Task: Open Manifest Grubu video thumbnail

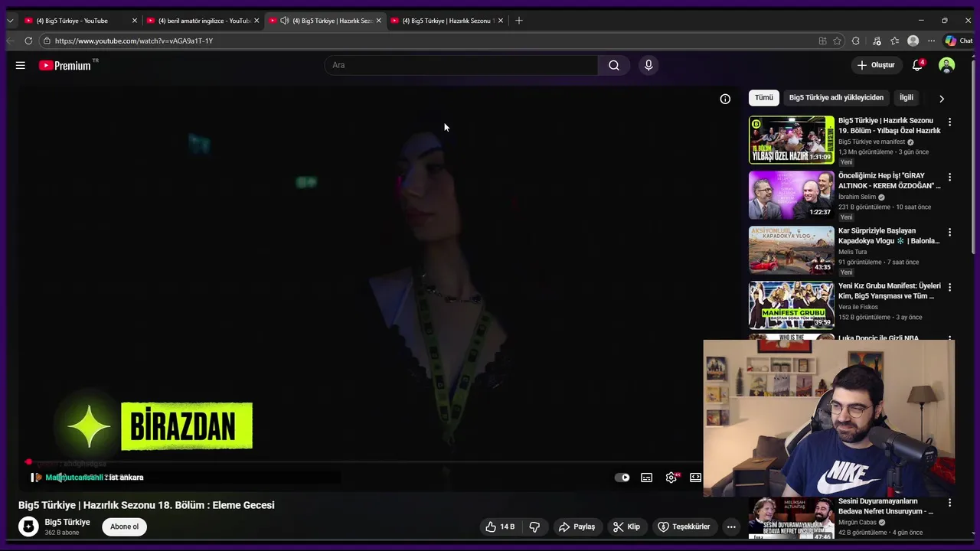Action: [x=792, y=305]
